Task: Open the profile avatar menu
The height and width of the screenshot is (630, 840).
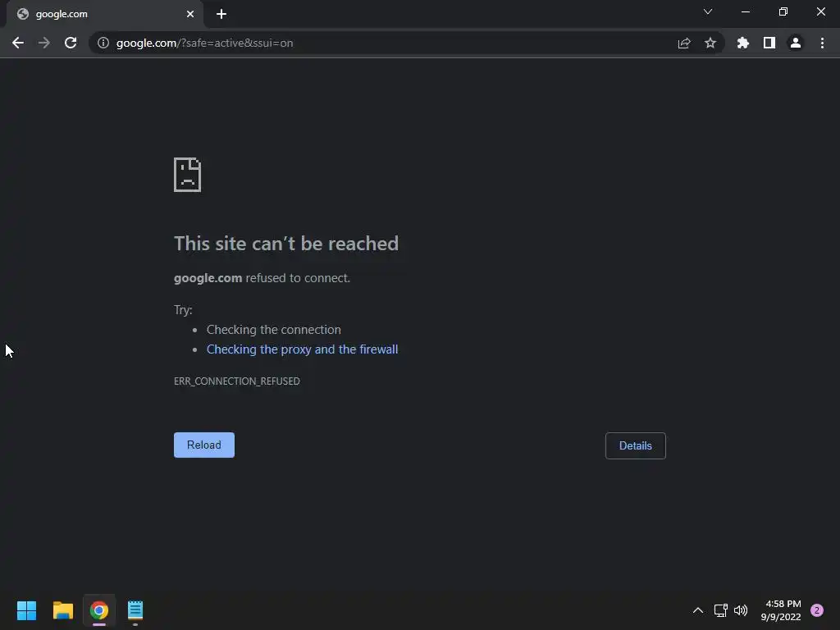Action: click(x=796, y=43)
